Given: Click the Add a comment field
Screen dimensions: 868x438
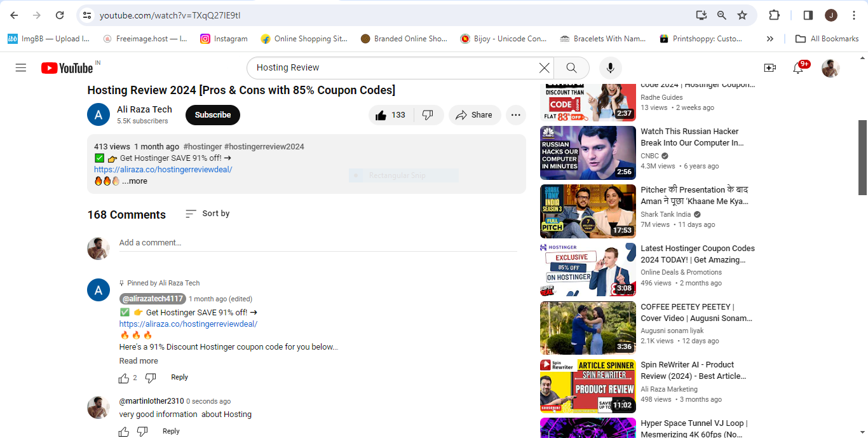Looking at the screenshot, I should click(318, 243).
